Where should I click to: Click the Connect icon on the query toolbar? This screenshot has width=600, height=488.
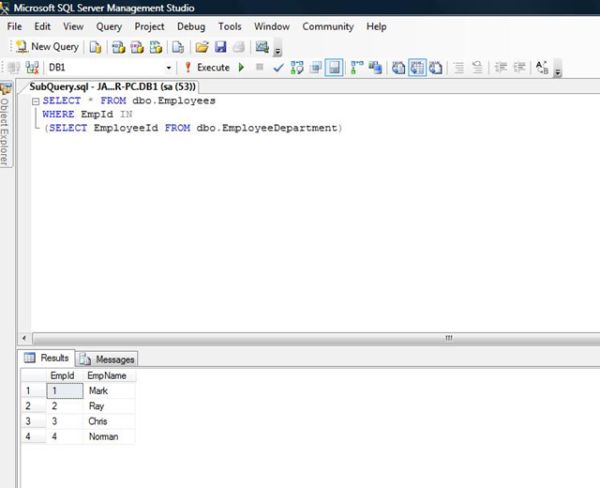coord(14,68)
